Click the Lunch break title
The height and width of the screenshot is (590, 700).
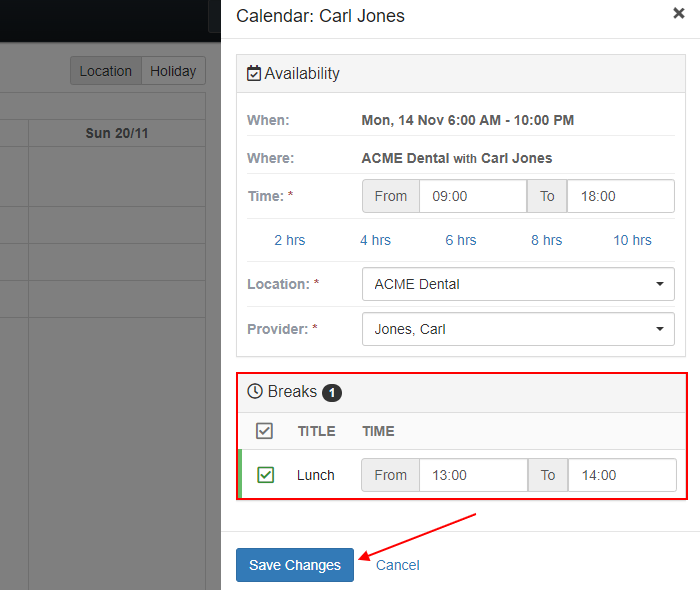click(316, 475)
